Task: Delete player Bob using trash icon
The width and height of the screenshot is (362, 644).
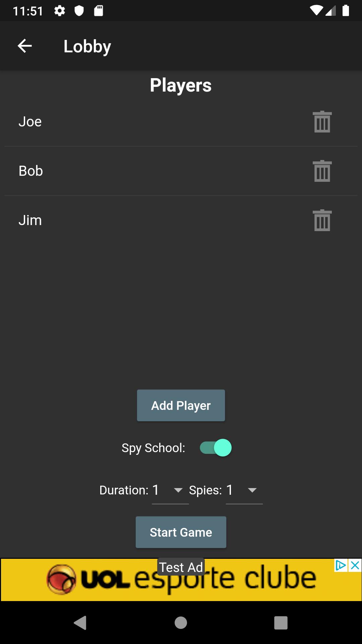Action: point(322,170)
